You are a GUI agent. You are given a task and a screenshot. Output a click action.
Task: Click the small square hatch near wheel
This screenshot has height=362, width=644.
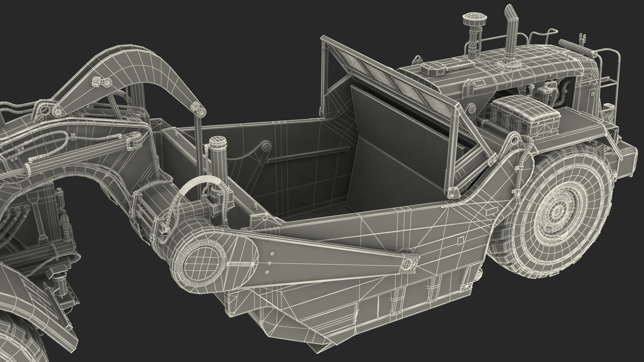point(460,240)
